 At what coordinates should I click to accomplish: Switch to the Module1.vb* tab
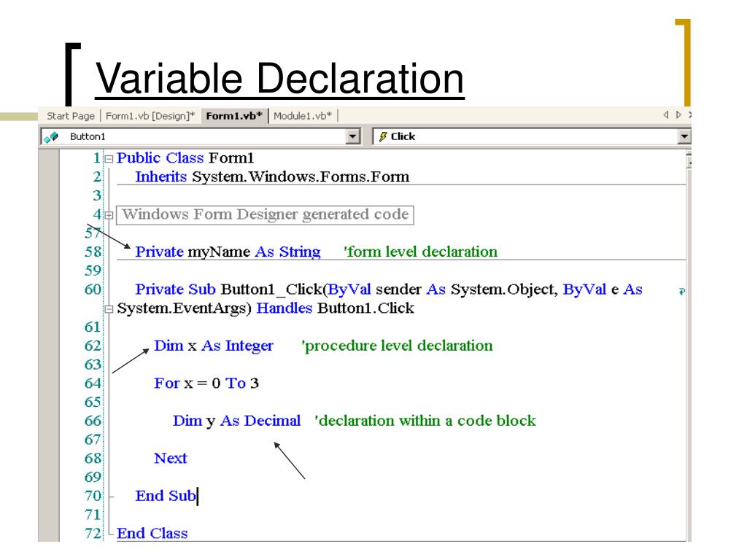coord(303,116)
